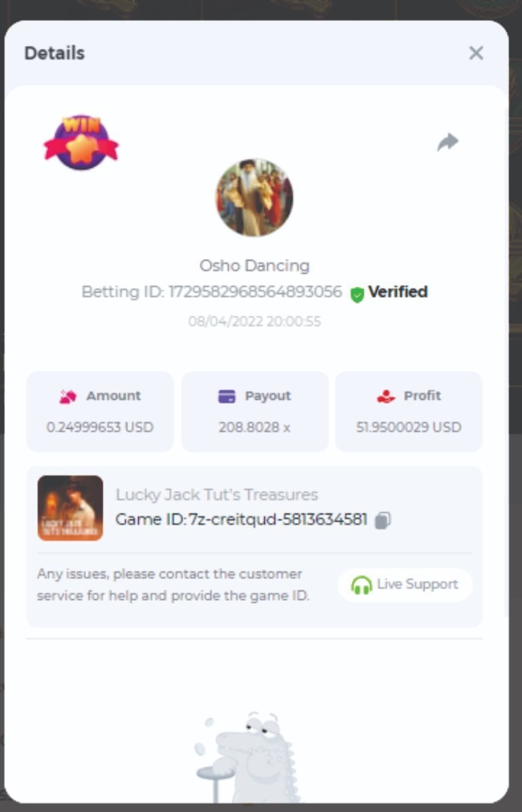The image size is (522, 812).
Task: Click the Betting ID number
Action: pyautogui.click(x=255, y=292)
